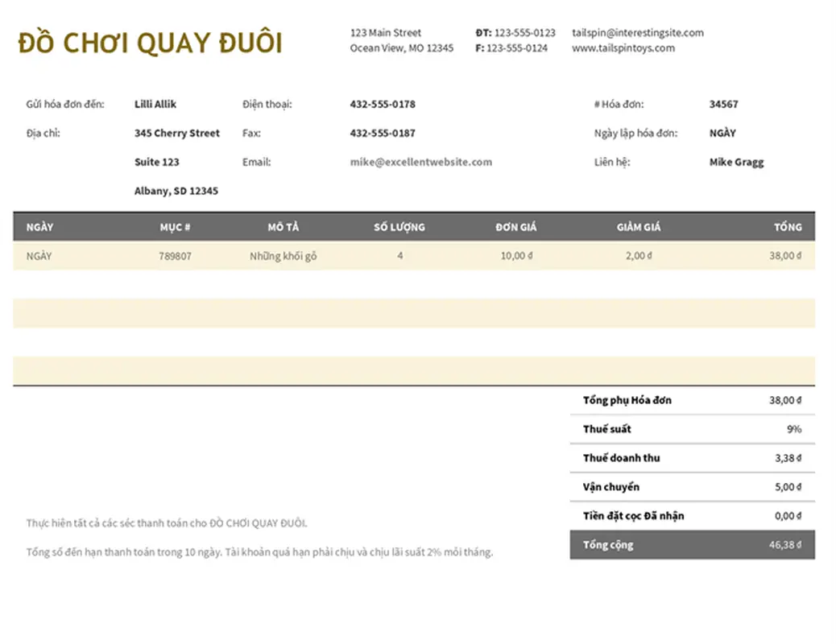Viewport: 836px width, 644px height.
Task: Select invoice number 34567 field
Action: 723,104
